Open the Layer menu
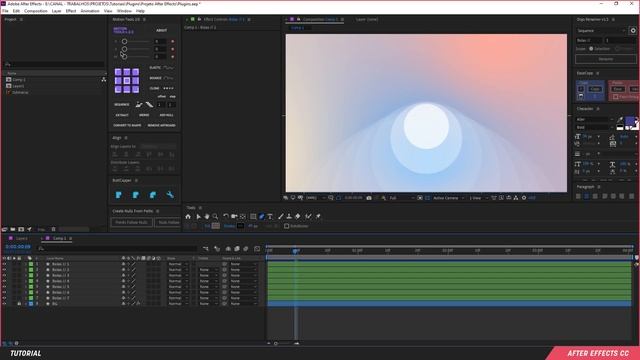The image size is (640, 360). [56, 11]
